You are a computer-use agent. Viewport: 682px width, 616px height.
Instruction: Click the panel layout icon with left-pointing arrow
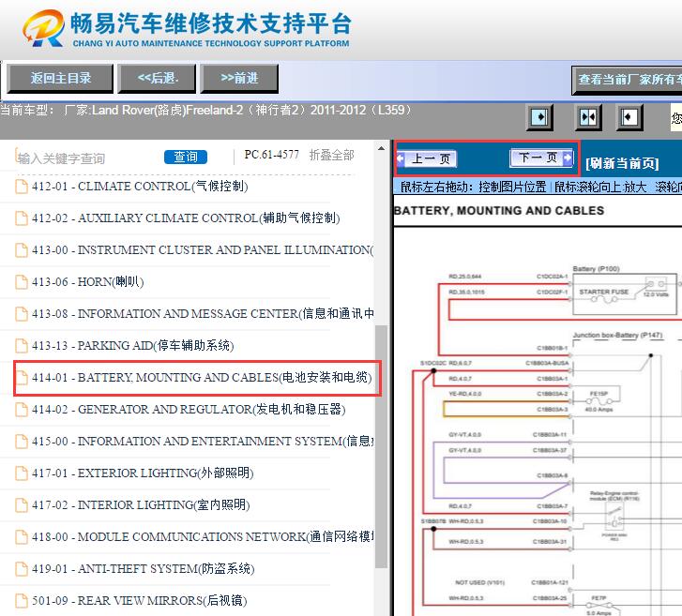pyautogui.click(x=629, y=117)
